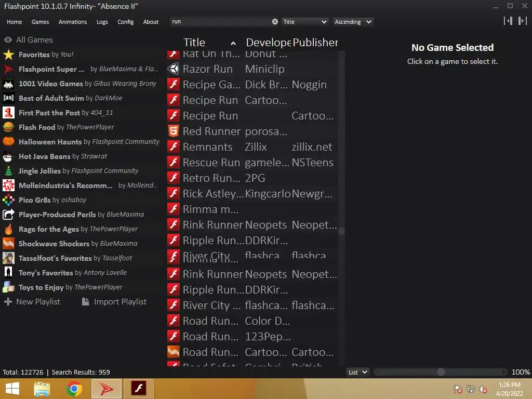Open Tasselfoot's Favorites avatar icon
The height and width of the screenshot is (399, 532).
(8, 258)
